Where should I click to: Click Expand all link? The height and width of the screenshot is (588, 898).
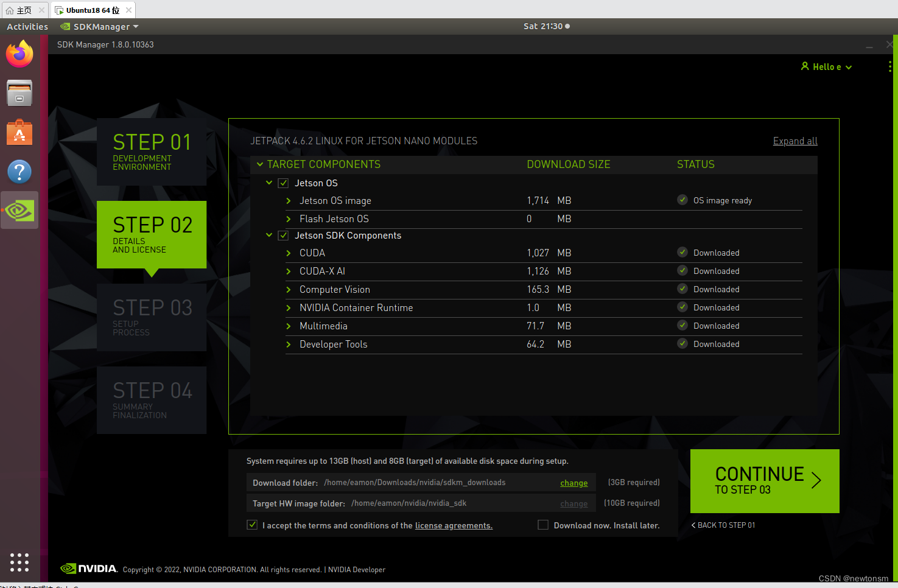tap(795, 141)
